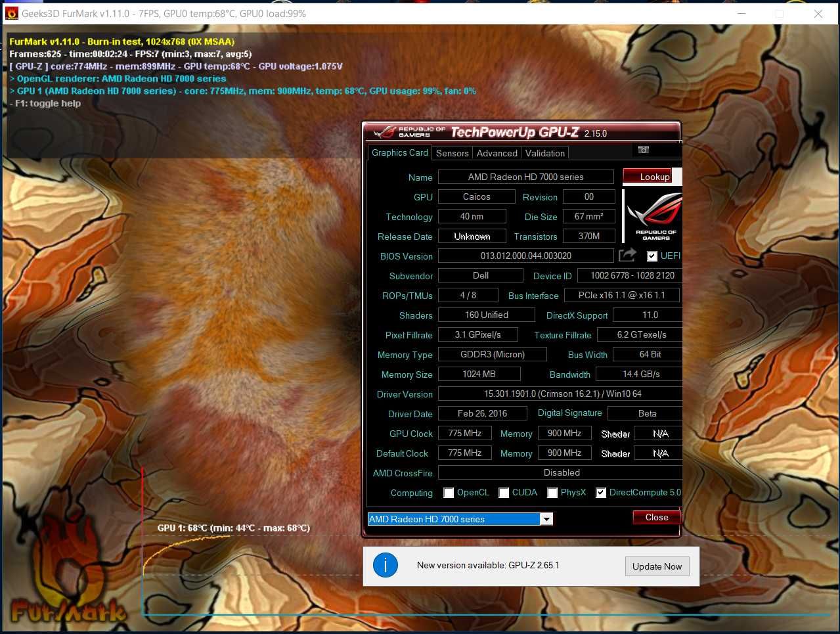Viewport: 840px width, 634px height.
Task: Click the Name field value
Action: (526, 177)
